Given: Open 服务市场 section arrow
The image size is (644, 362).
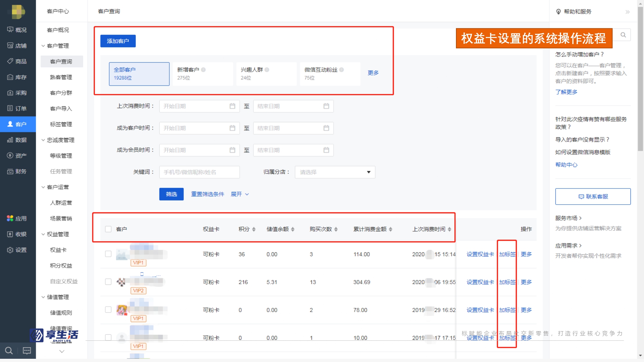Looking at the screenshot, I should click(x=581, y=218).
